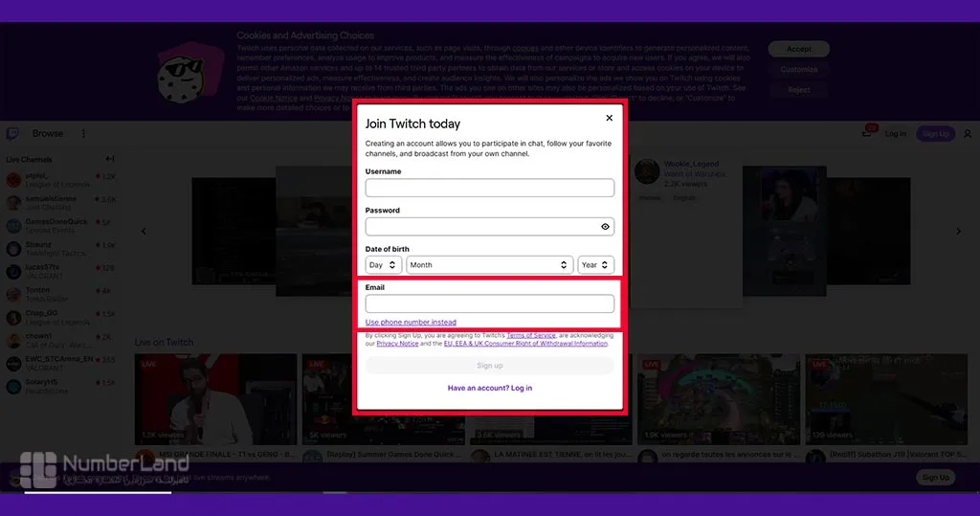Open the otplol_ channel
Viewport: 980px width, 516px height.
60,180
